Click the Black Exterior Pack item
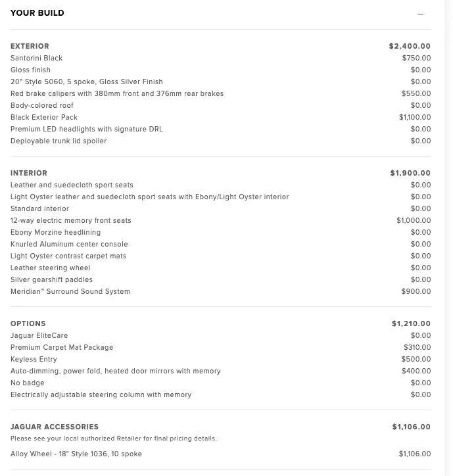The height and width of the screenshot is (476, 453). tap(44, 117)
